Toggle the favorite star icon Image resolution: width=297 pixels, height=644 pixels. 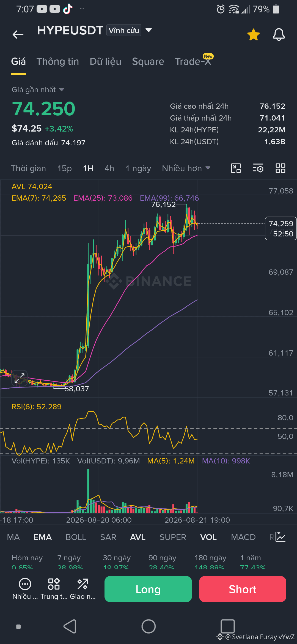tap(253, 34)
